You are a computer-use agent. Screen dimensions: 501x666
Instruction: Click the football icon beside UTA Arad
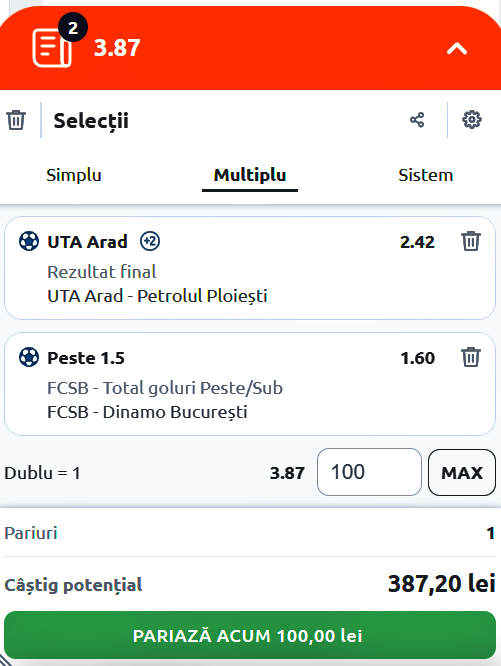tap(29, 241)
